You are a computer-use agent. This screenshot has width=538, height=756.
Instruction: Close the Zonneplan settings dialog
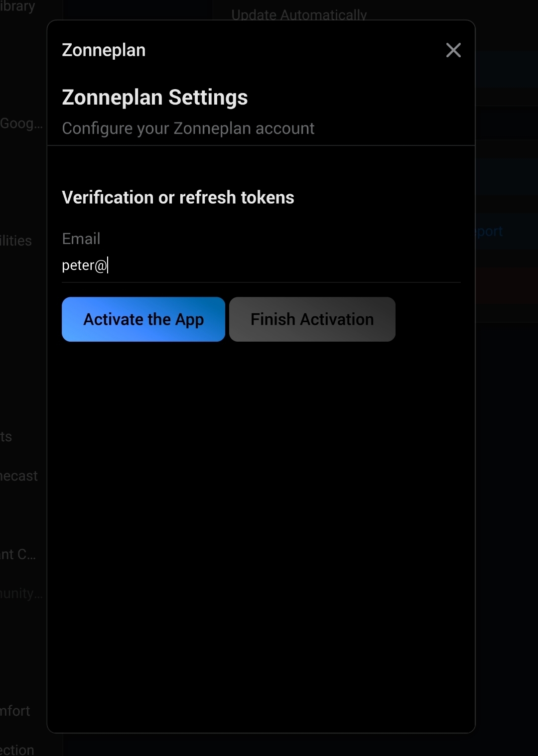coord(453,50)
